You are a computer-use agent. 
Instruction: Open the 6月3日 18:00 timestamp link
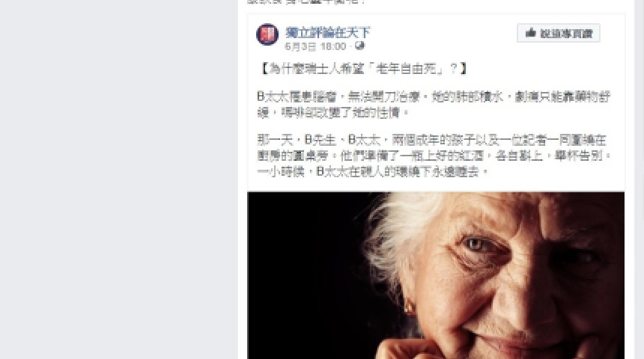[x=315, y=46]
